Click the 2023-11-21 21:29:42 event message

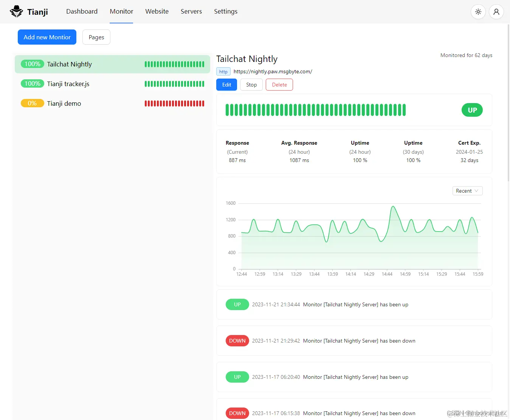click(359, 341)
